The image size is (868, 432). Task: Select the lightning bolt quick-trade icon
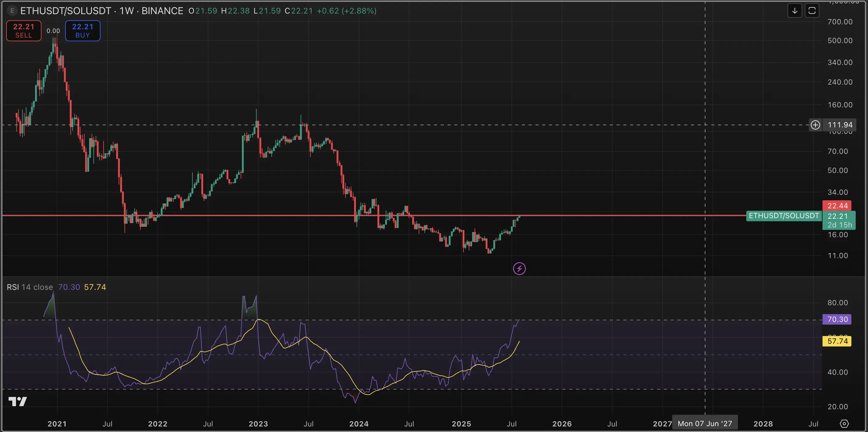click(x=519, y=268)
